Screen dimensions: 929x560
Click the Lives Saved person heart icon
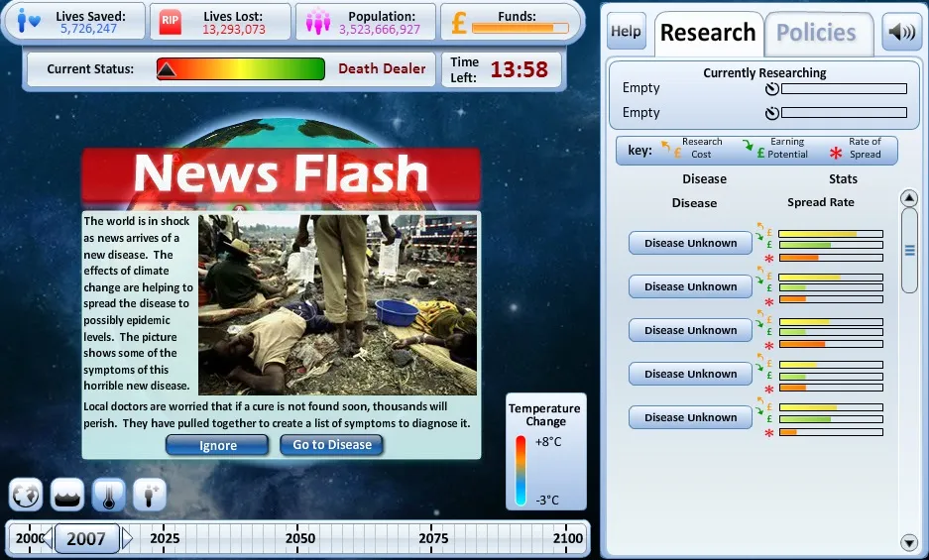click(28, 22)
